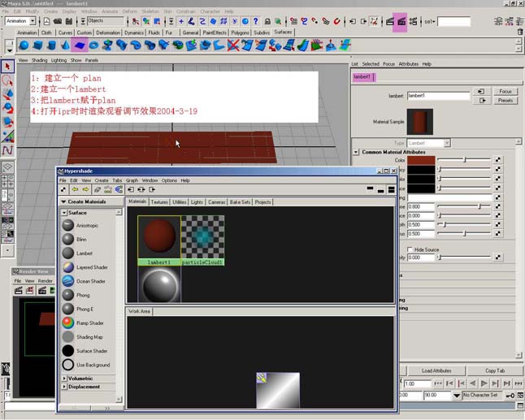Open the Render menu in Render View
This screenshot has height=420, width=525.
tap(45, 281)
